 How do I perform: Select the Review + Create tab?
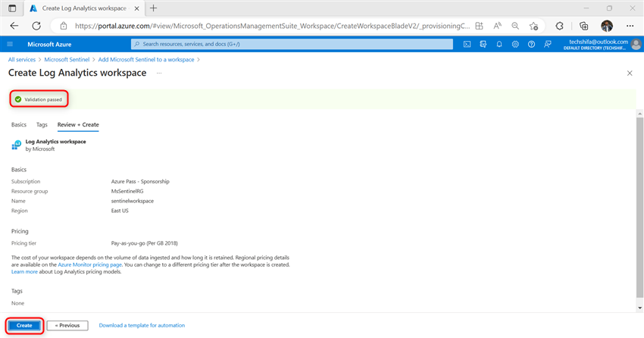click(78, 124)
